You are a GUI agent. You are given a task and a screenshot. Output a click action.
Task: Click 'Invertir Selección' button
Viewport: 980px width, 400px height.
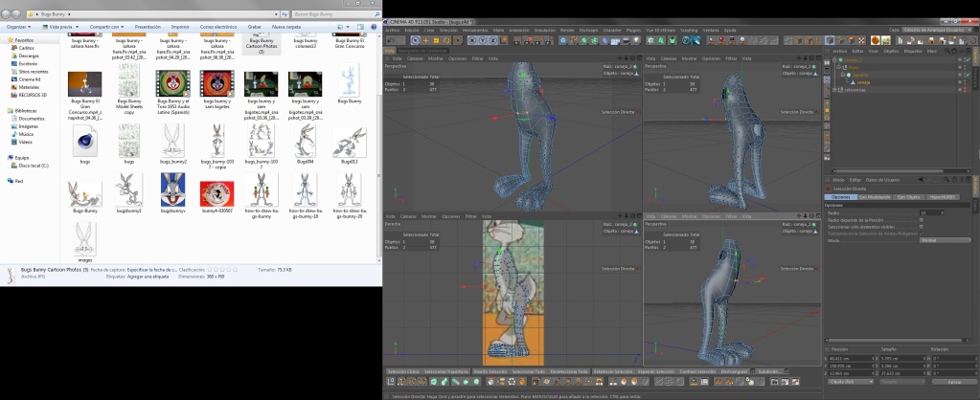coord(490,371)
